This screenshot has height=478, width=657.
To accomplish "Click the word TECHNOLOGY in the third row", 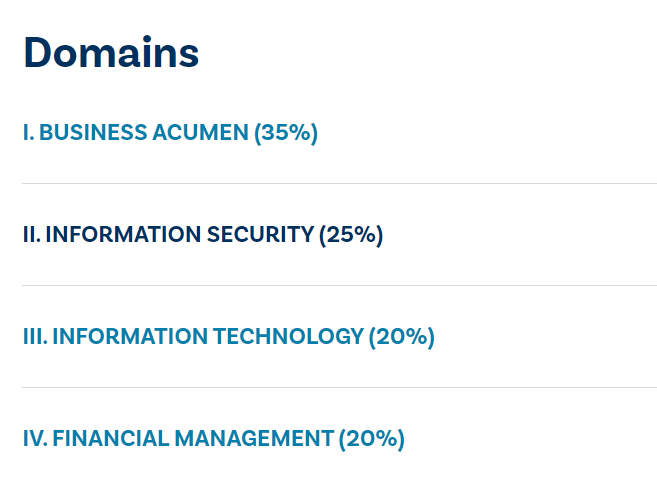I will pyautogui.click(x=288, y=337).
